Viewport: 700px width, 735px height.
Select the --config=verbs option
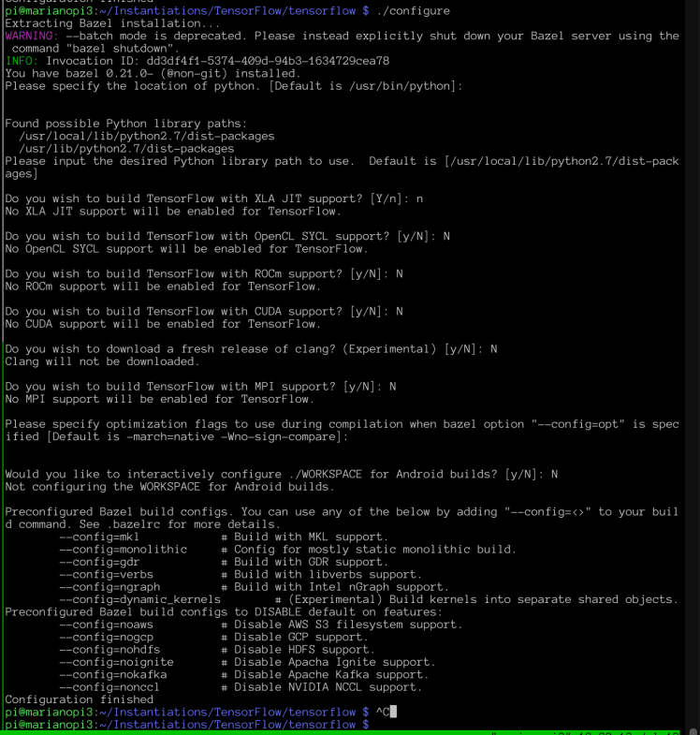coord(107,575)
